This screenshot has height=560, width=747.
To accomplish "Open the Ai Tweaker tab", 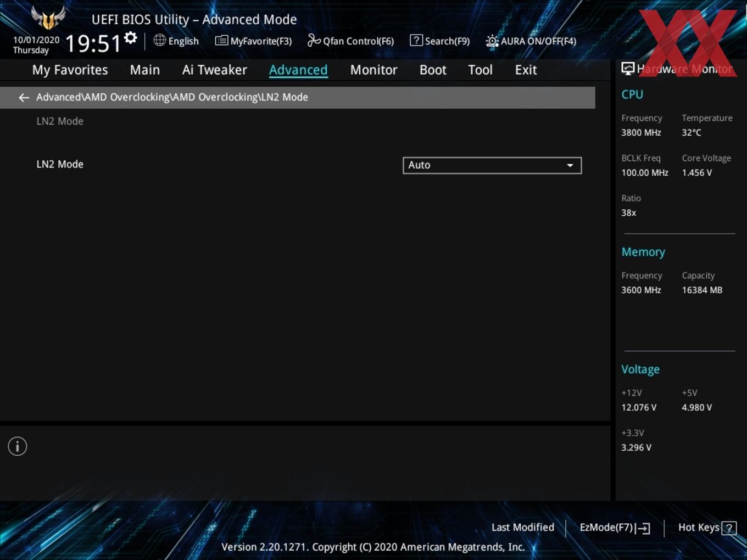I will pos(215,70).
